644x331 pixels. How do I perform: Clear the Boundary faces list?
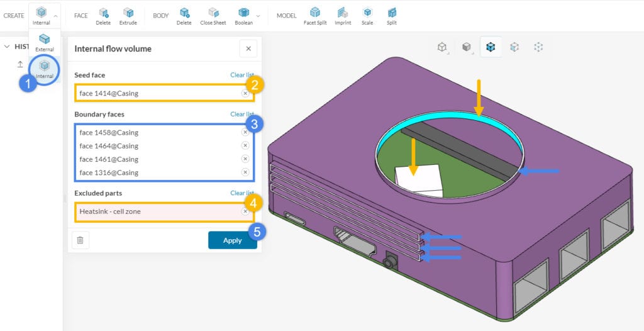point(242,114)
